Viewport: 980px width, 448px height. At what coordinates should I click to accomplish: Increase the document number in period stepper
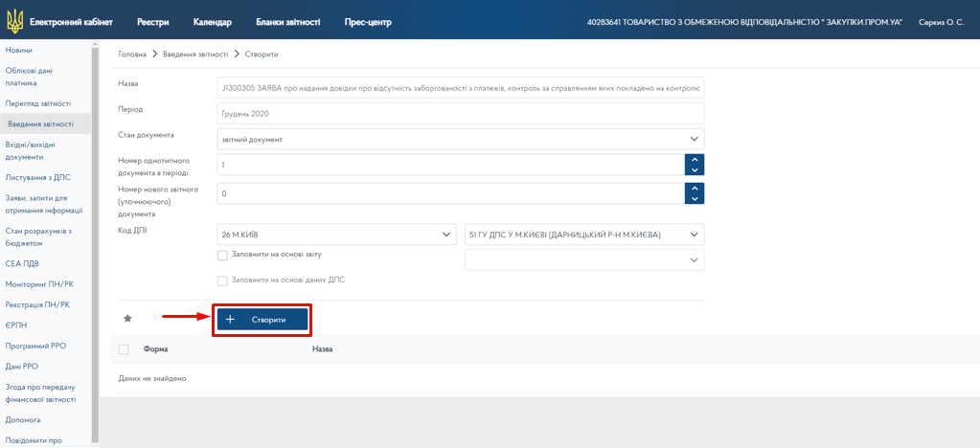pyautogui.click(x=695, y=159)
